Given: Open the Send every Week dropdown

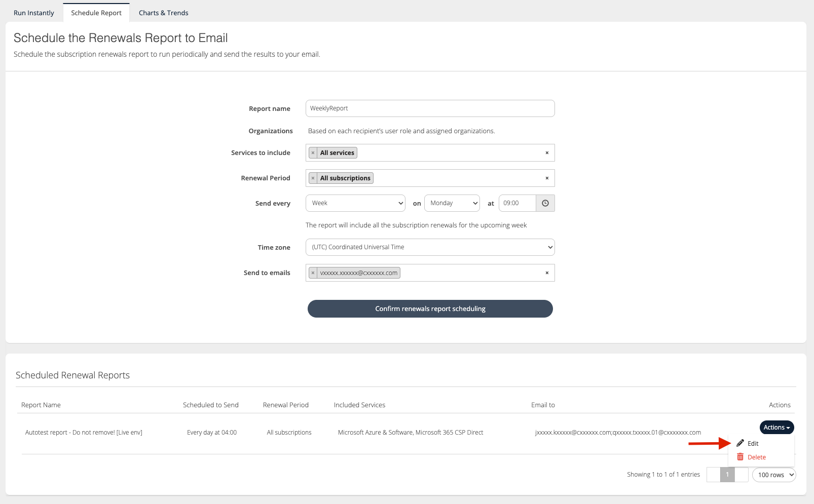Looking at the screenshot, I should 355,203.
